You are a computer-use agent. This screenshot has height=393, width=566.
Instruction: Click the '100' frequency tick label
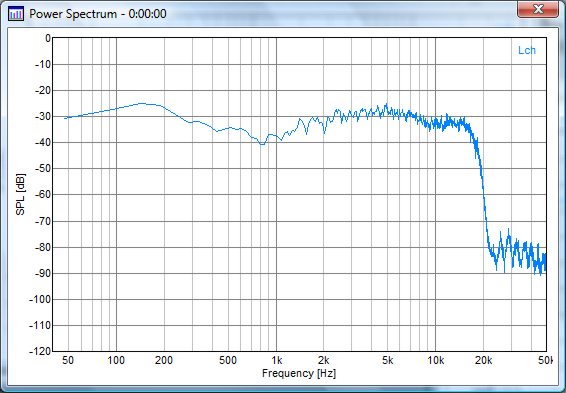click(x=116, y=360)
